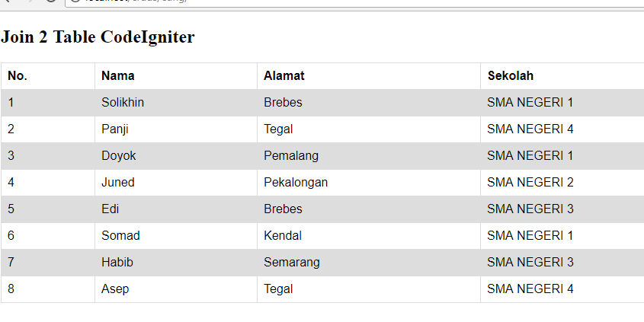The image size is (644, 322).
Task: Select the name Somad in the table
Action: [120, 236]
